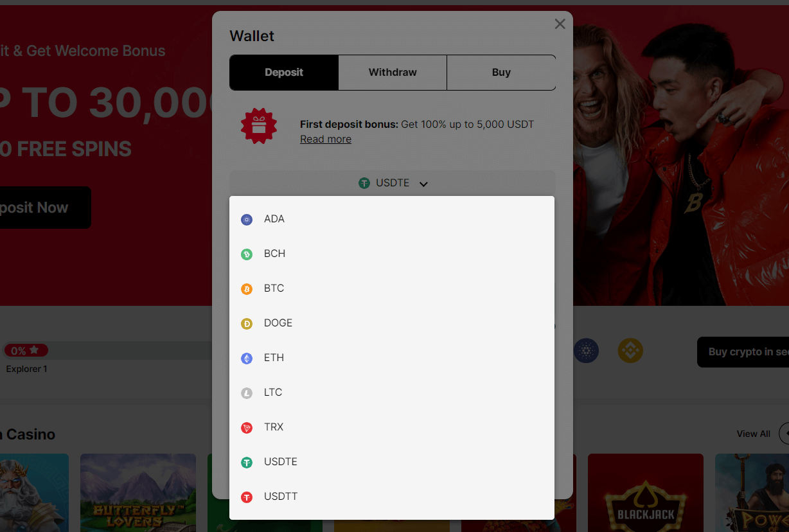Select the ADA coin icon
Screen dimensions: 789x532
click(247, 220)
